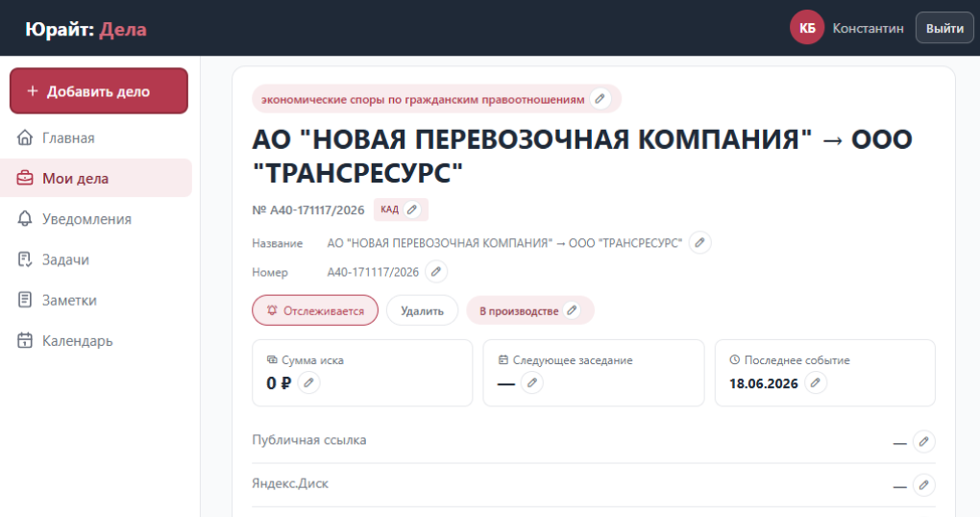980x517 pixels.
Task: Edit the В производстве status pencil
Action: [x=572, y=310]
